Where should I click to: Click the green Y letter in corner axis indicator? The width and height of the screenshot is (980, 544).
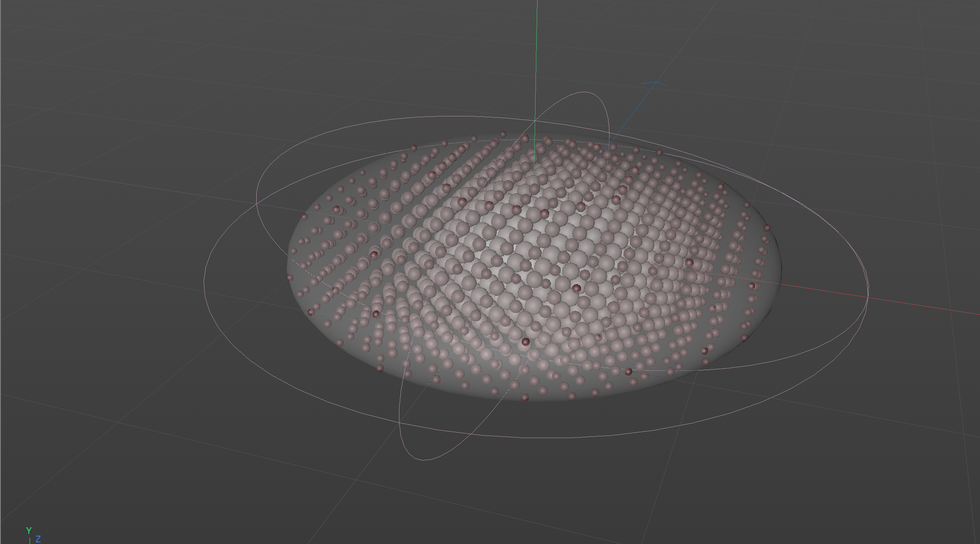[28, 530]
